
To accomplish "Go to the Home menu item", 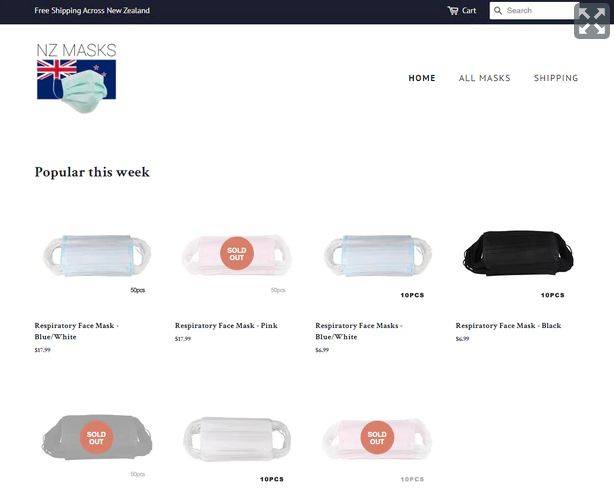I will pos(422,78).
